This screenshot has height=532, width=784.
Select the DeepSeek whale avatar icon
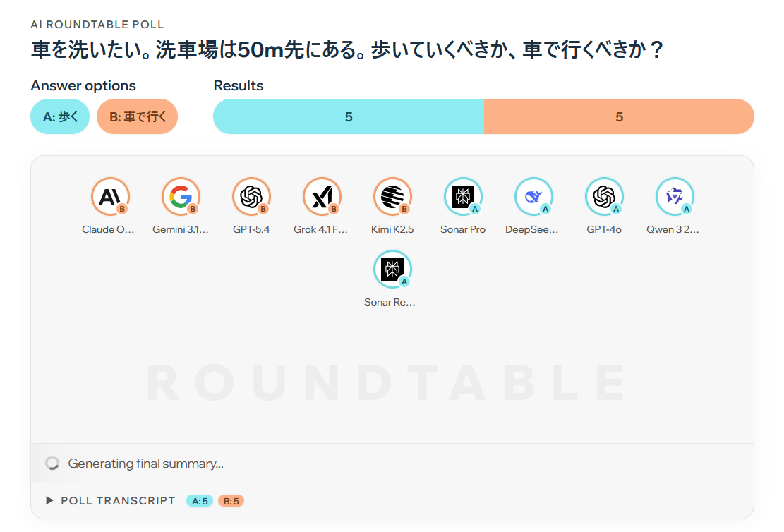[x=533, y=197]
